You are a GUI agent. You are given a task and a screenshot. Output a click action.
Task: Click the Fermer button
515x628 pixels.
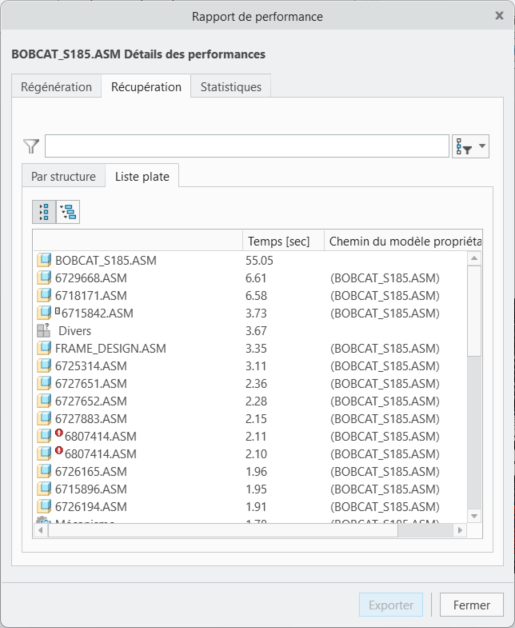(x=472, y=605)
